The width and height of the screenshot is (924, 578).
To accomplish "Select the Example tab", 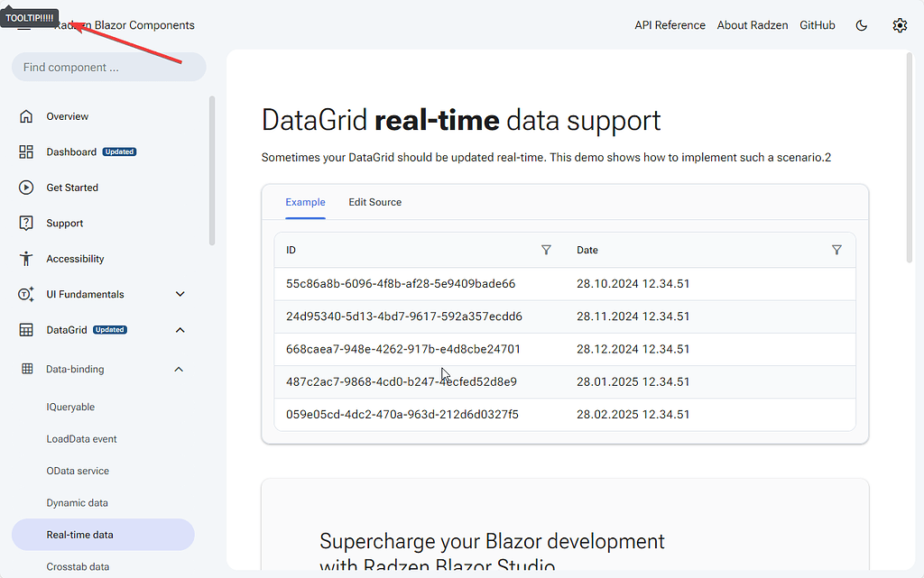I will point(305,202).
